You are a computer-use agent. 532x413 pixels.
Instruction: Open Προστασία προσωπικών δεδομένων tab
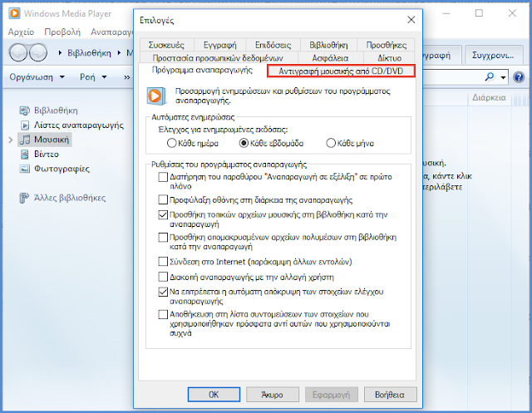[x=218, y=58]
